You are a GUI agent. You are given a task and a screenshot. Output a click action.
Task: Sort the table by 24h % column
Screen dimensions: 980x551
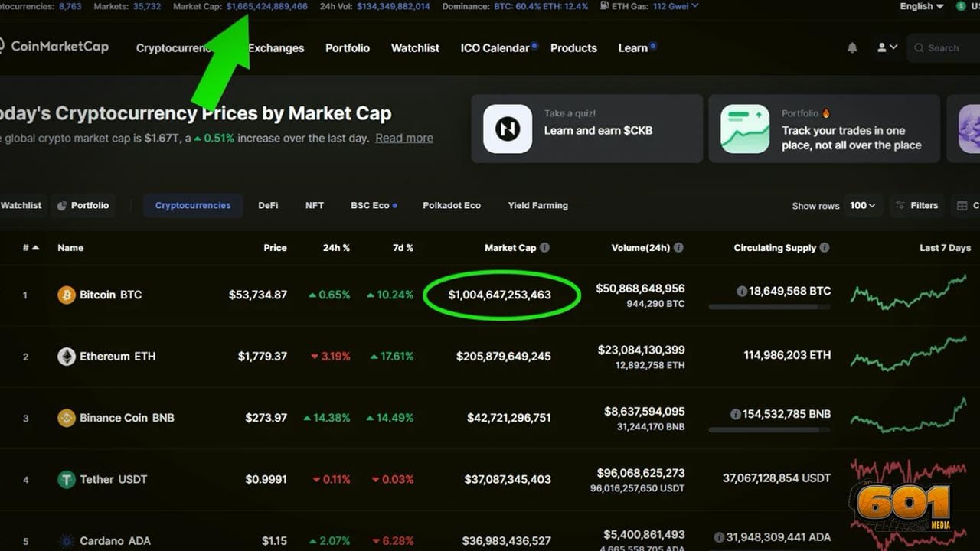pyautogui.click(x=337, y=247)
